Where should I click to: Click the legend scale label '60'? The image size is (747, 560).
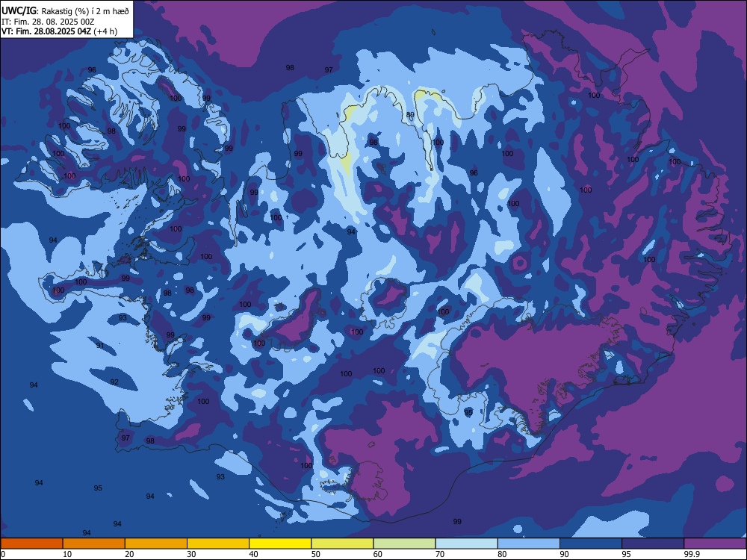(378, 554)
